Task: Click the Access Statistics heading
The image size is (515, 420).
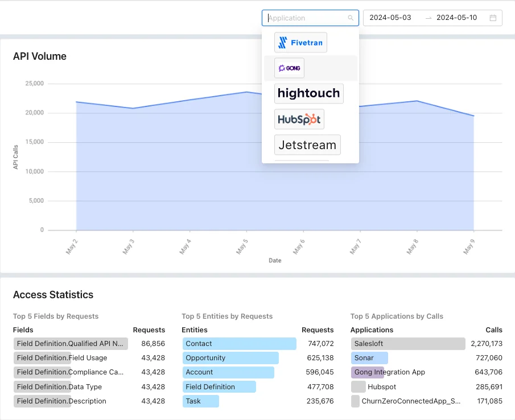Action: 53,295
